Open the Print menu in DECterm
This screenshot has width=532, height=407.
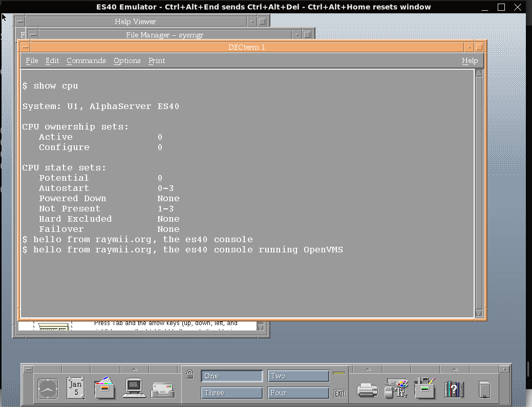[x=157, y=61]
